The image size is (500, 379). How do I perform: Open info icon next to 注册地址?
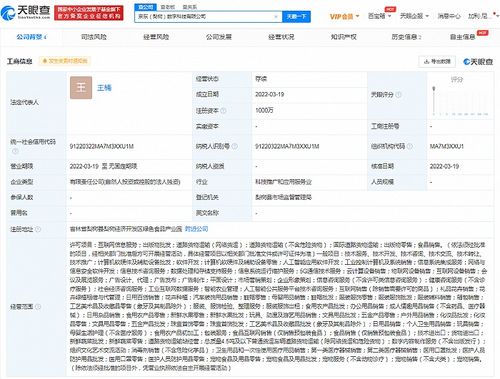tap(38, 229)
